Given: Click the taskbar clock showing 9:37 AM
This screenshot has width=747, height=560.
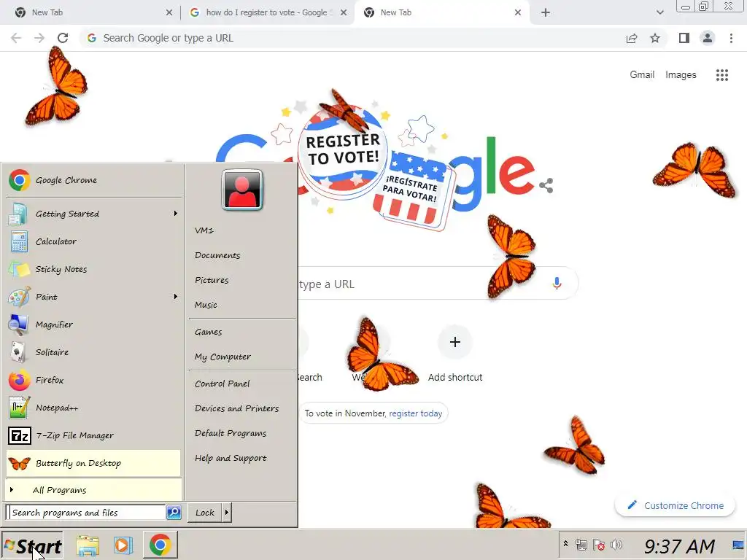Looking at the screenshot, I should pos(679,546).
